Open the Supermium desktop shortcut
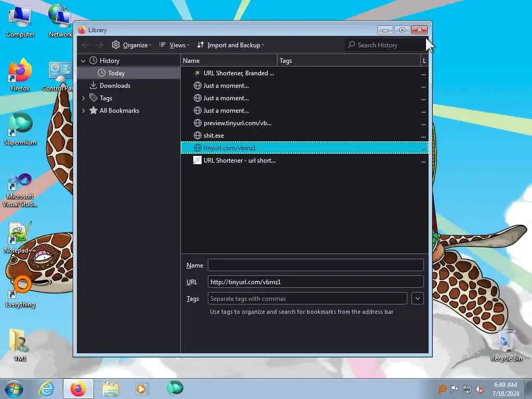The width and height of the screenshot is (532, 399). (20, 129)
